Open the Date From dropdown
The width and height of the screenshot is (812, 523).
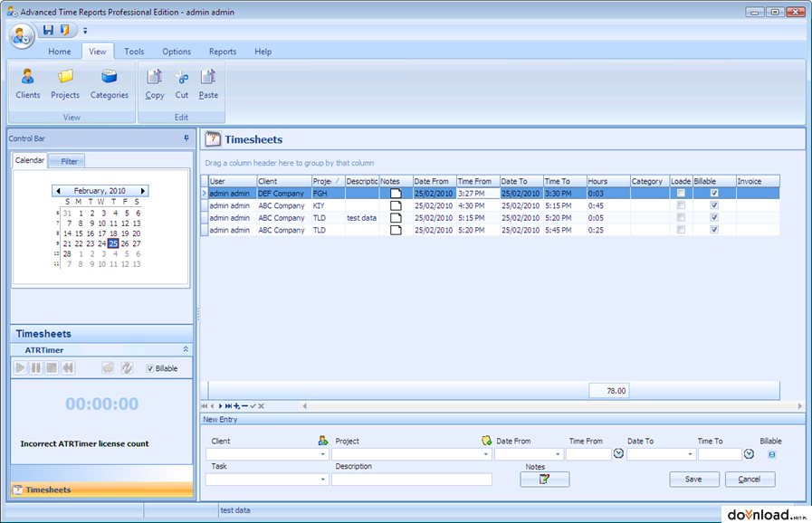tap(558, 454)
